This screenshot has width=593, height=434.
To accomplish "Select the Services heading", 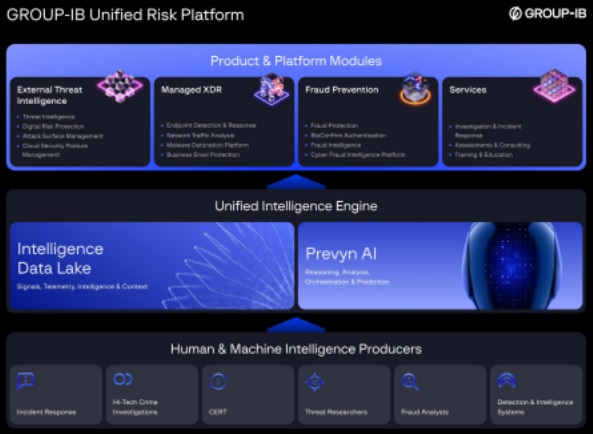I will click(468, 90).
